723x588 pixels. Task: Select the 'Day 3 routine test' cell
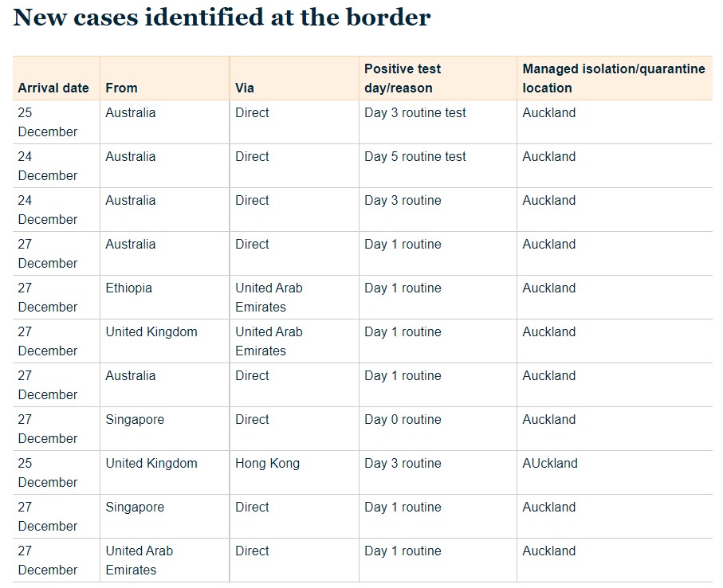(x=415, y=113)
